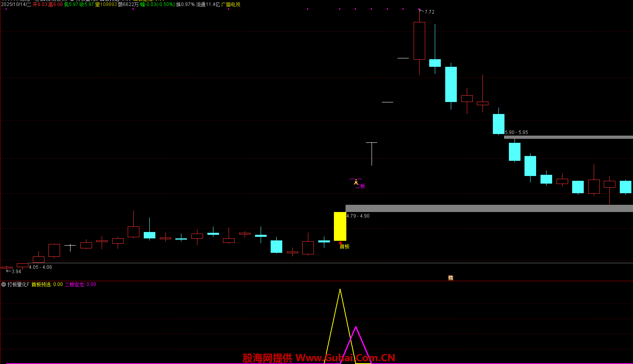Expand the 打板量化F indicator dropdown arrow
Image resolution: width=633 pixels, height=364 pixels.
[4, 284]
